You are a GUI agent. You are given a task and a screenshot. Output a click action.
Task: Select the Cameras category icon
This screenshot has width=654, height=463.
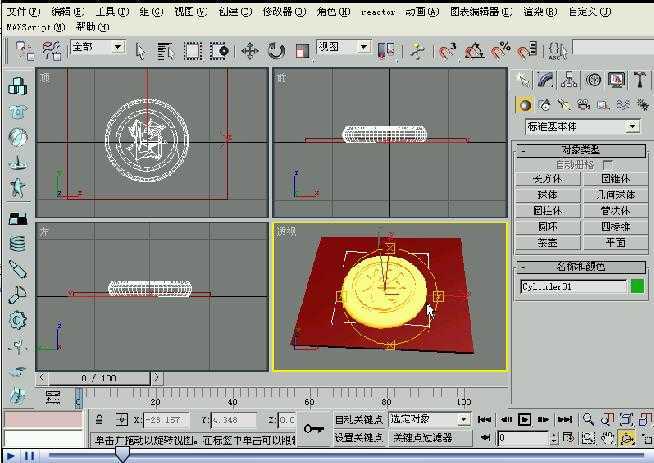(x=584, y=105)
